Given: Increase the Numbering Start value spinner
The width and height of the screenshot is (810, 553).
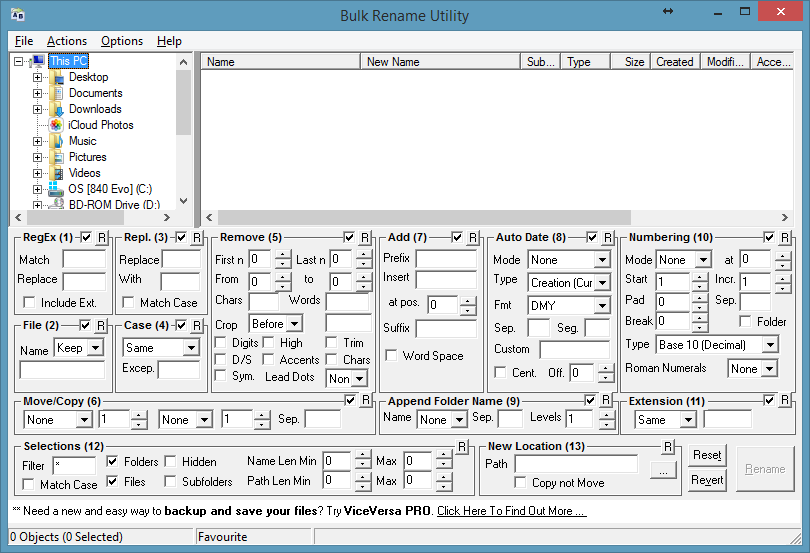Looking at the screenshot, I should pyautogui.click(x=699, y=278).
